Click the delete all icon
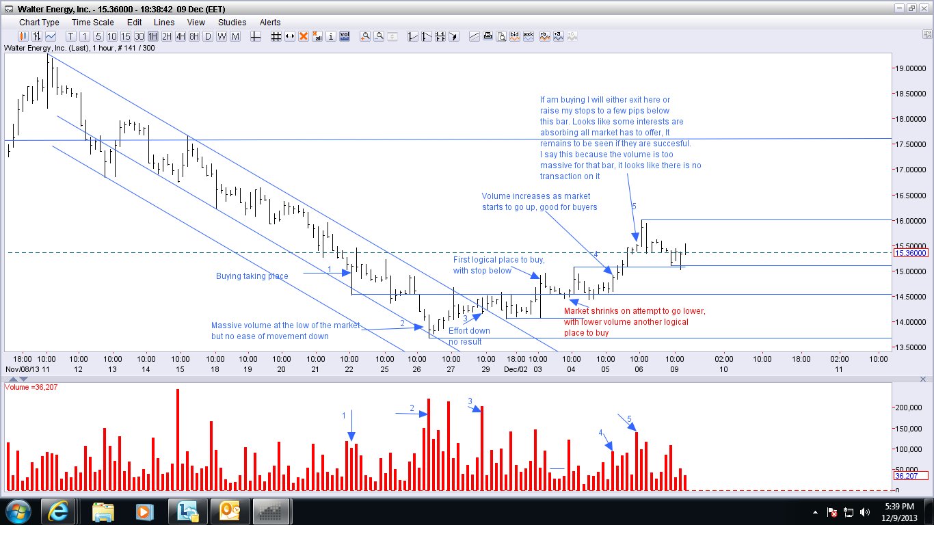934x560 pixels. (x=317, y=36)
